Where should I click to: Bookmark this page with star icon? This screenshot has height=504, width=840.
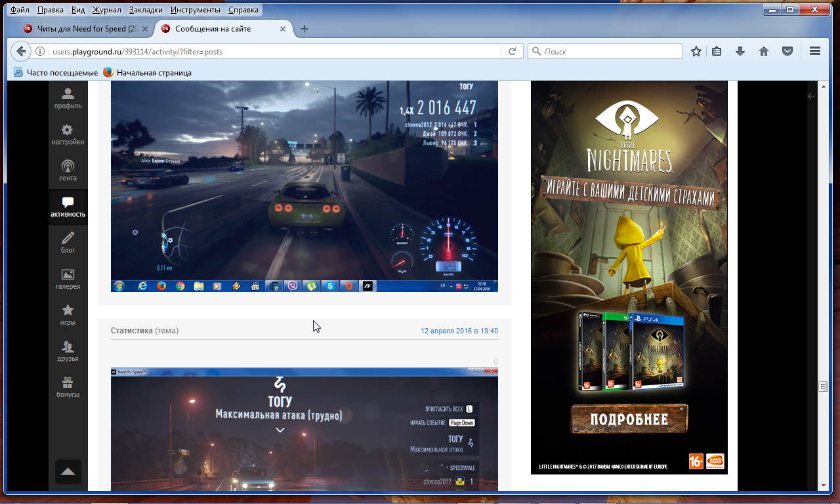coord(696,51)
